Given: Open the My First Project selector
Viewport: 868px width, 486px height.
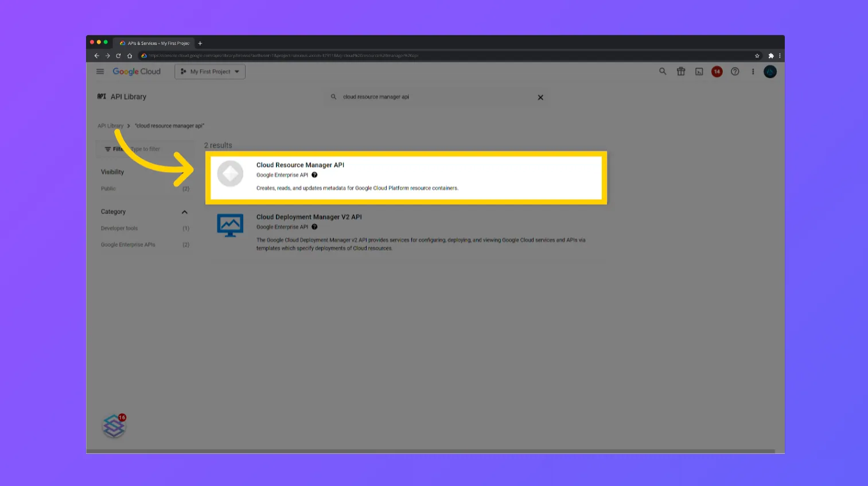Looking at the screenshot, I should [210, 72].
